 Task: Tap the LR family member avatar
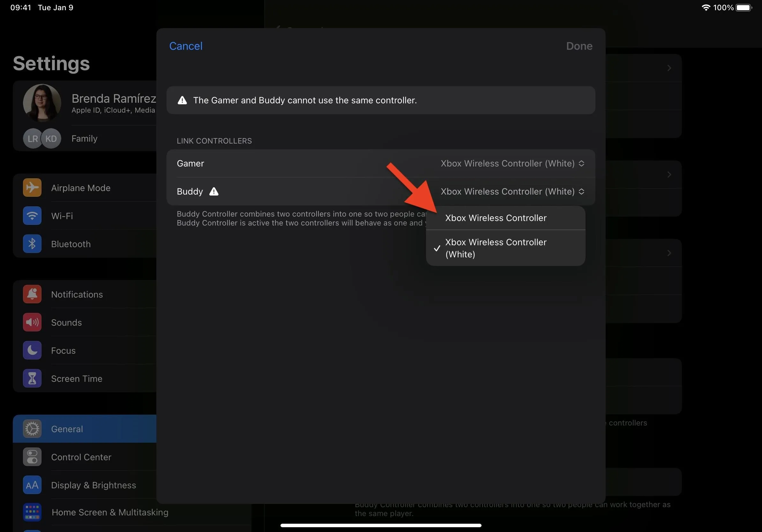pyautogui.click(x=32, y=138)
